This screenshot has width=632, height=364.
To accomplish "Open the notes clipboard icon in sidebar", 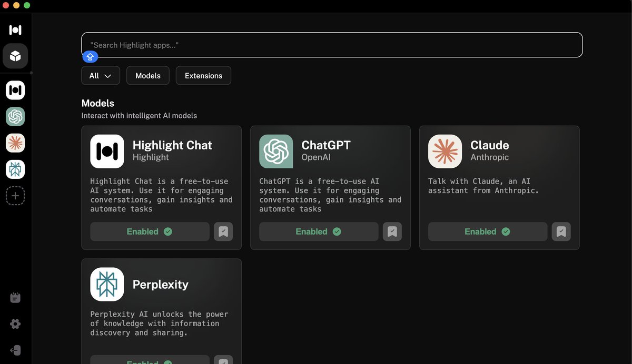I will (x=15, y=298).
